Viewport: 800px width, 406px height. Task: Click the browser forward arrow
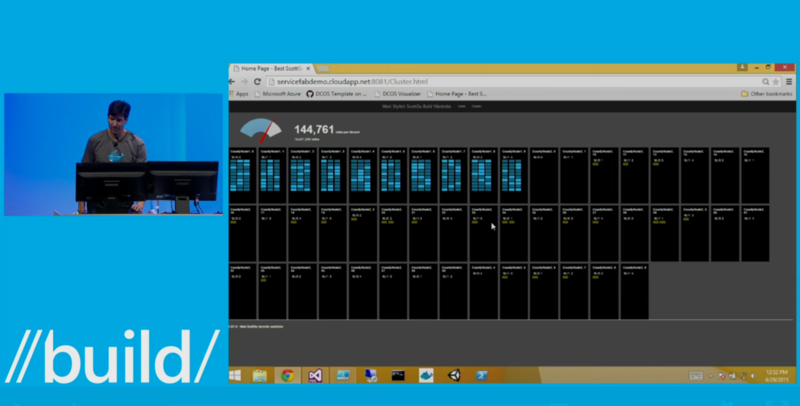(244, 82)
